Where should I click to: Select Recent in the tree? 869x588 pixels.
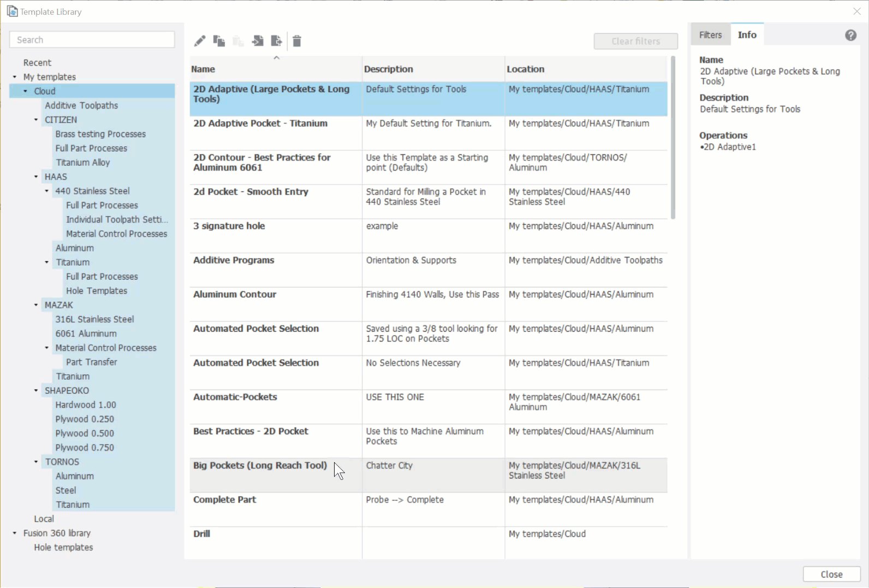(x=37, y=63)
